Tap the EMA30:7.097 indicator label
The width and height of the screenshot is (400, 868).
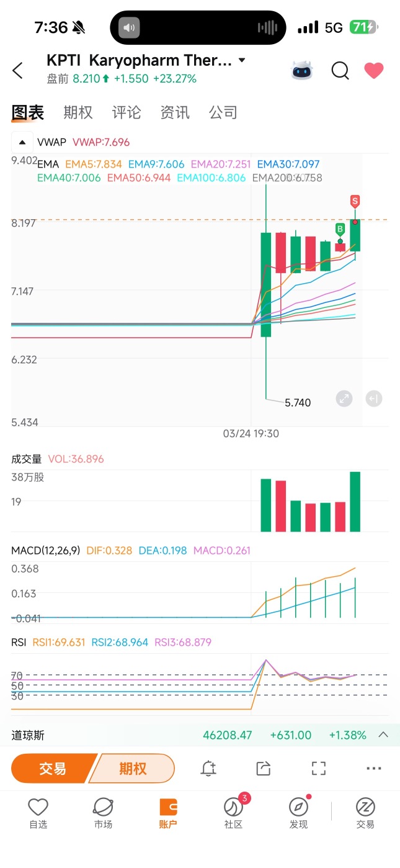click(x=288, y=164)
